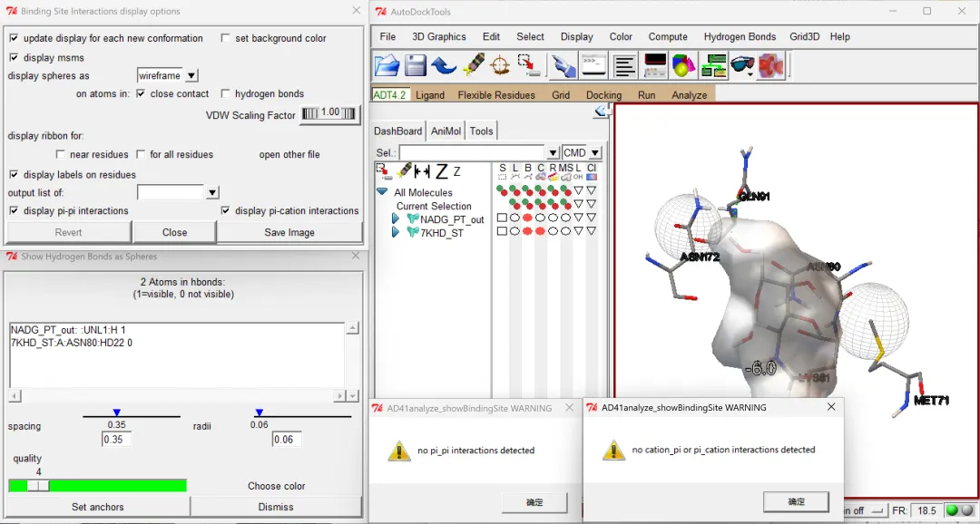Switch to the AniMol tab
The width and height of the screenshot is (980, 524).
pyautogui.click(x=446, y=131)
